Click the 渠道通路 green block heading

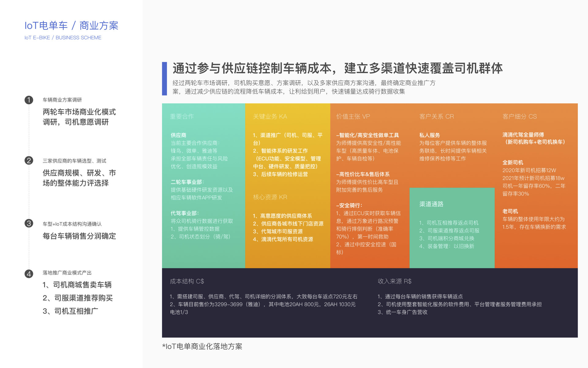tap(431, 204)
